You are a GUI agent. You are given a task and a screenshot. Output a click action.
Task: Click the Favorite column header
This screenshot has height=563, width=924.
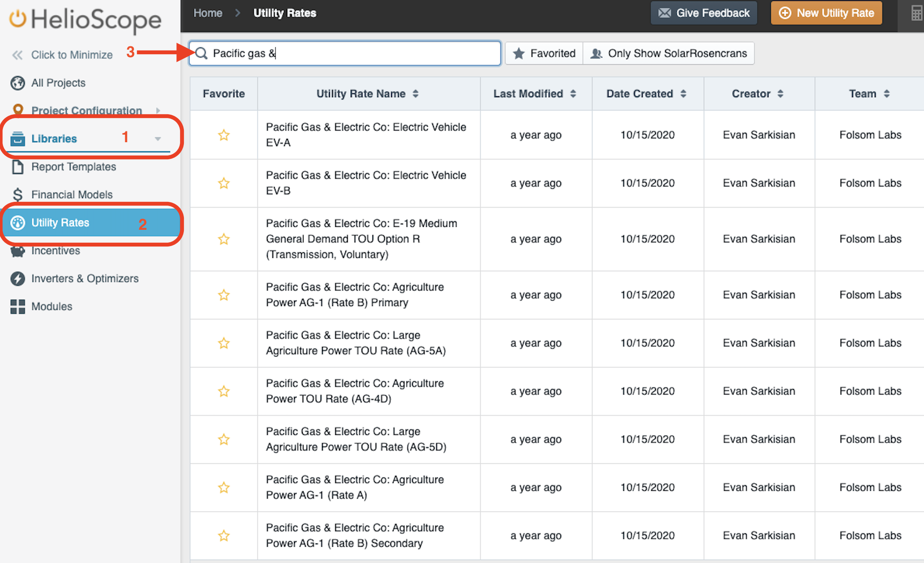click(x=224, y=94)
